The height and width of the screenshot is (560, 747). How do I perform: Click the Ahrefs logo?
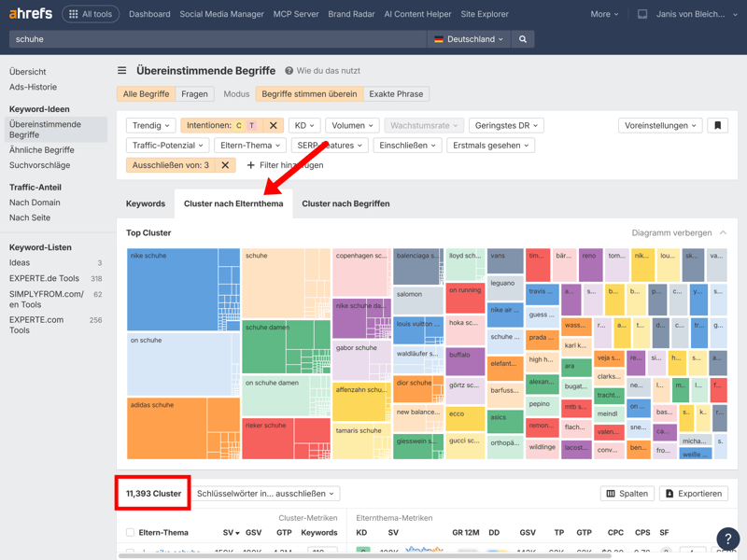[x=31, y=14]
